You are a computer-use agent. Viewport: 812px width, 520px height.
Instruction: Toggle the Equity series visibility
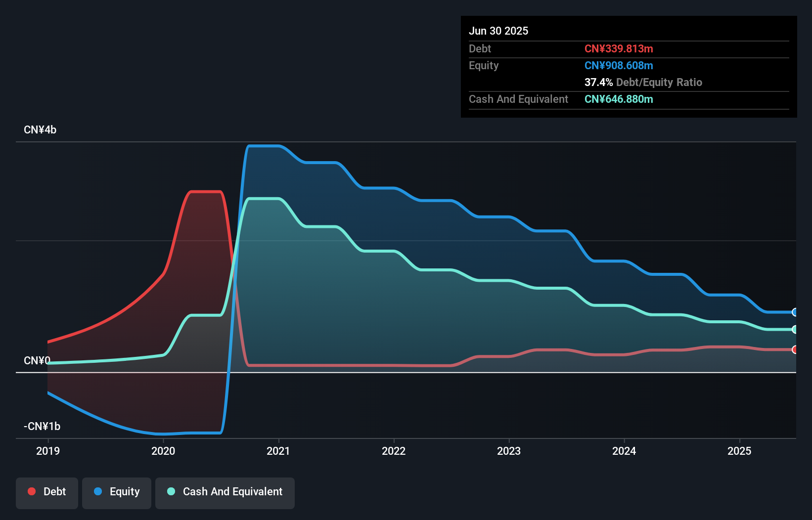pyautogui.click(x=116, y=492)
